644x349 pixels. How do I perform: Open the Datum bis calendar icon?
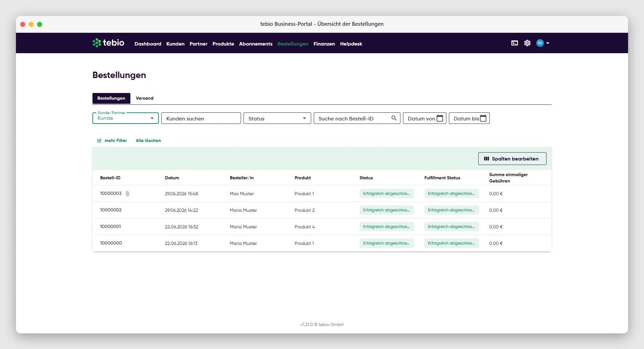click(x=483, y=118)
